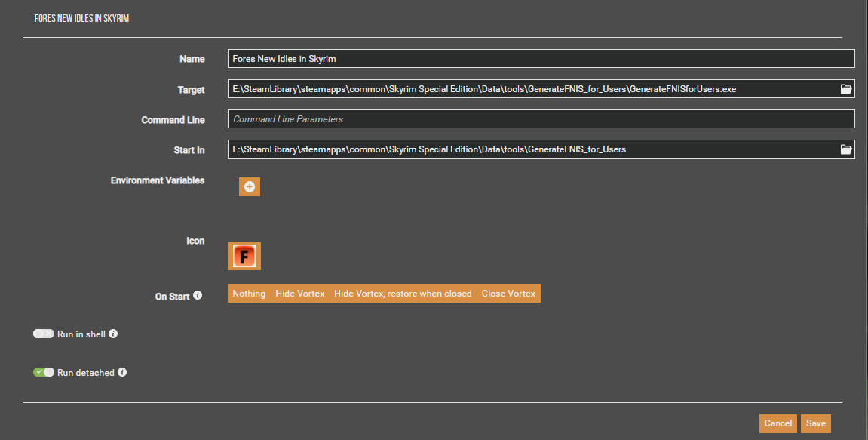Disable the Run detached toggle

[44, 372]
